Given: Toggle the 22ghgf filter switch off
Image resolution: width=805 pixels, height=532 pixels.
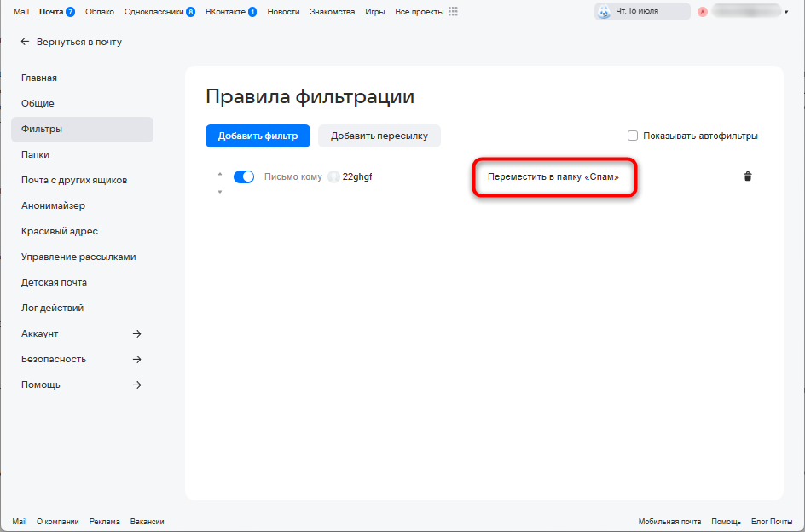Looking at the screenshot, I should click(244, 176).
